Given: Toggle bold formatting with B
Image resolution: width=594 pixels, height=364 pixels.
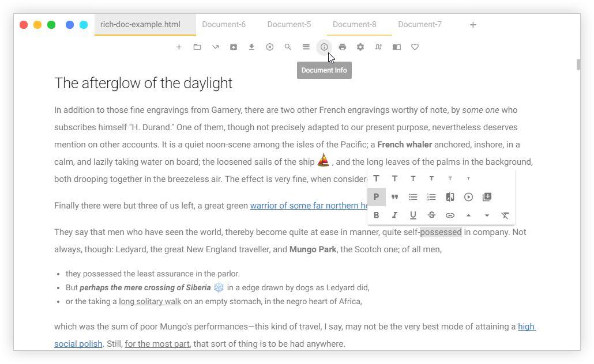Looking at the screenshot, I should [376, 215].
